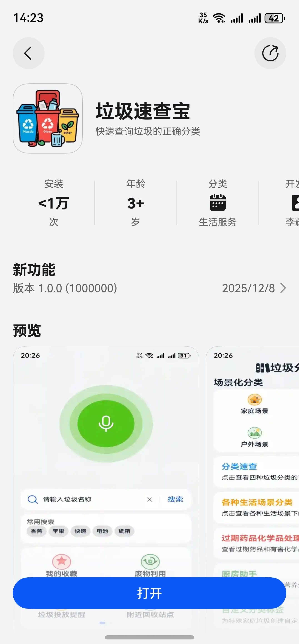
Task: Tap the subtitle 快速查询垃圾的正确分类
Action: click(x=148, y=131)
